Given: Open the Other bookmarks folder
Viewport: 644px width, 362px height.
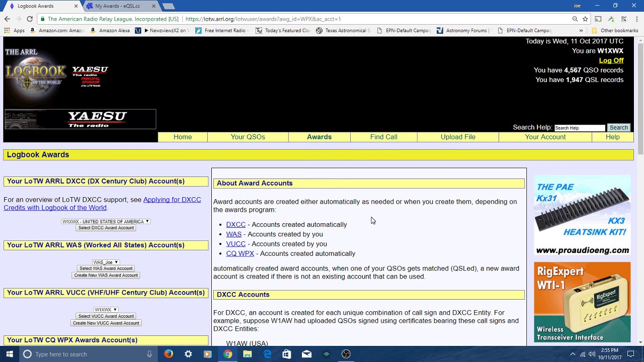Looking at the screenshot, I should pyautogui.click(x=614, y=31).
